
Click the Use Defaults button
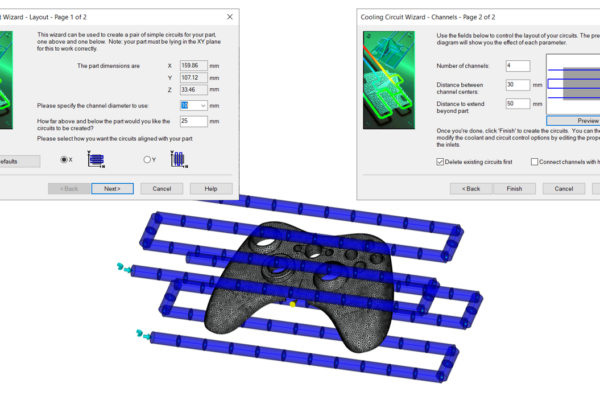19,161
